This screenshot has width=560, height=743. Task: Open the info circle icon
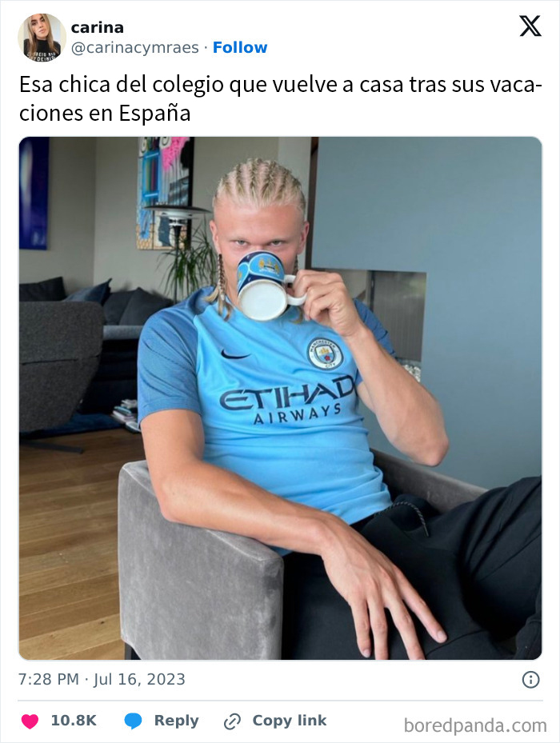pos(530,680)
